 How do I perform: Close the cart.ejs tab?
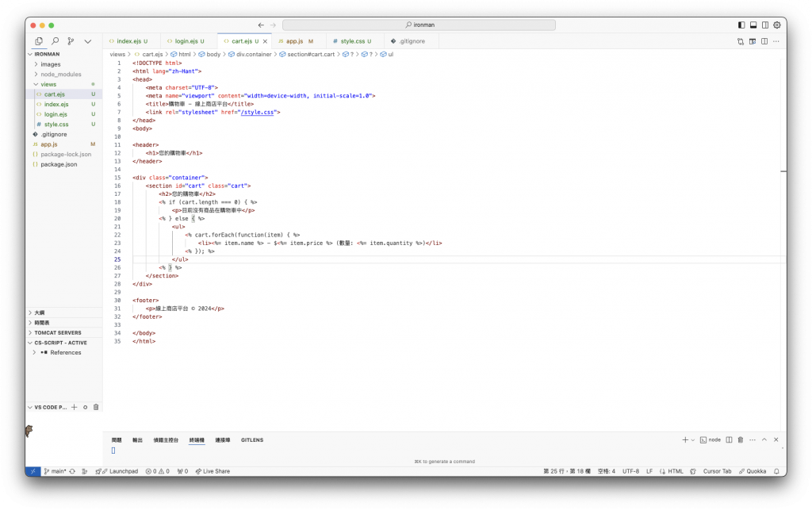click(x=265, y=41)
